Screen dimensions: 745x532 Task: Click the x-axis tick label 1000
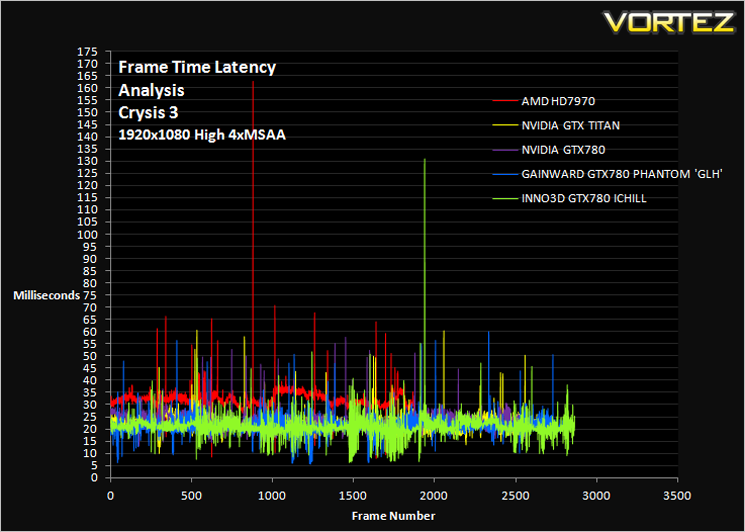pyautogui.click(x=272, y=496)
